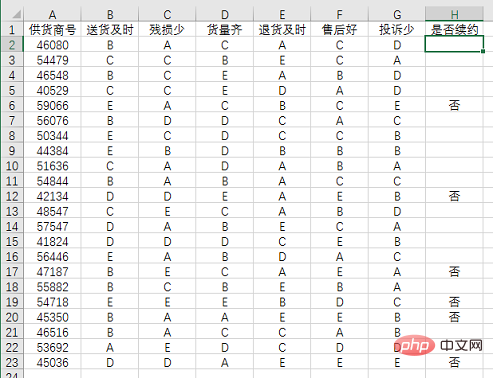Select column H header
The width and height of the screenshot is (493, 378).
click(454, 14)
